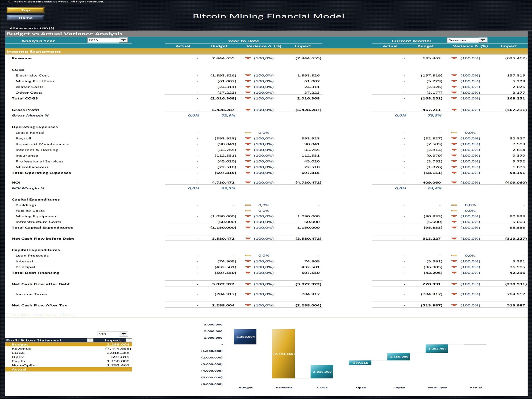Click the red arrow next to Mining Equipment

248,216
